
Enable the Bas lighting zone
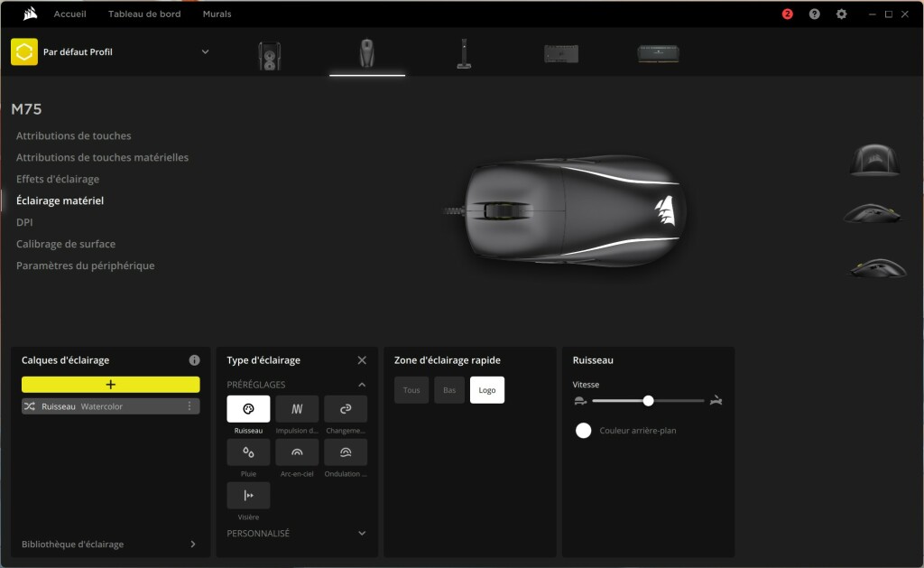click(x=448, y=390)
